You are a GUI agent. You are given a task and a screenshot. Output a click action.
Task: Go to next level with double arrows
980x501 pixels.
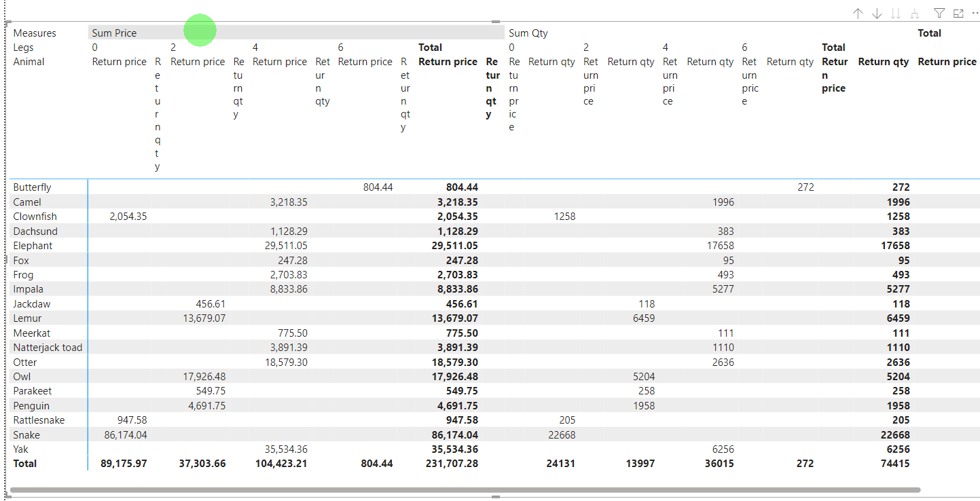point(896,14)
